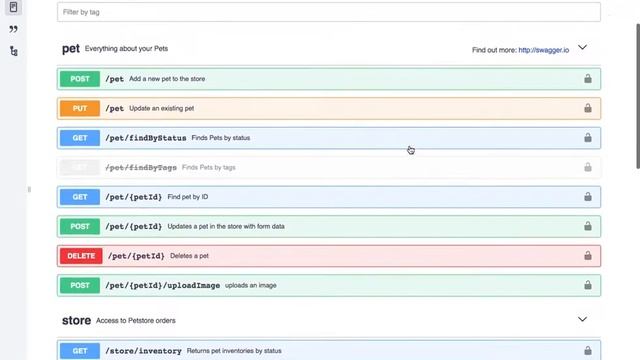Click 'Returns pet inventories by status' text
Image resolution: width=640 pixels, height=360 pixels.
[x=234, y=351]
